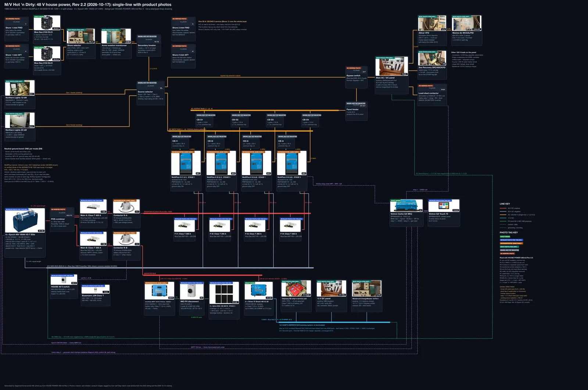Open the Main B Class T 200 A photo
The image size is (588, 390).
93,239
